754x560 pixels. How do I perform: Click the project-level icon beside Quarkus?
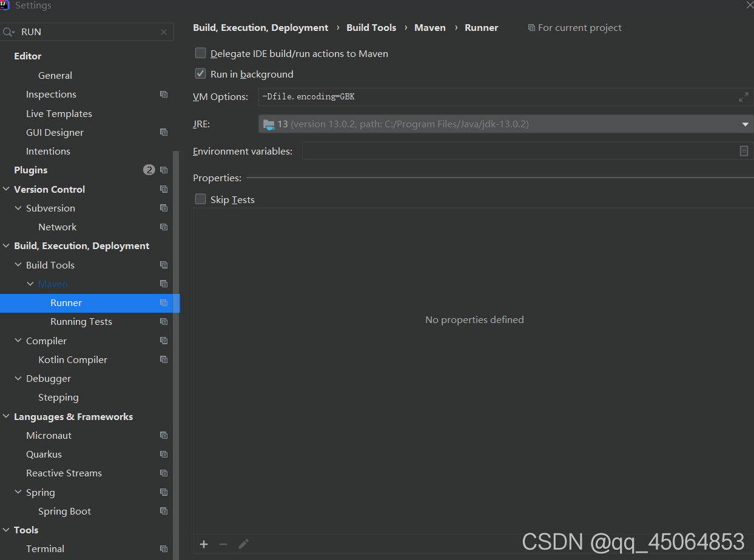164,454
